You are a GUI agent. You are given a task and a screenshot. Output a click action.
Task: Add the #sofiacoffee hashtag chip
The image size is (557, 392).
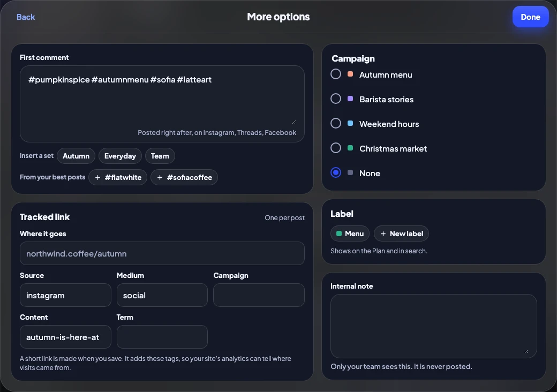(184, 177)
